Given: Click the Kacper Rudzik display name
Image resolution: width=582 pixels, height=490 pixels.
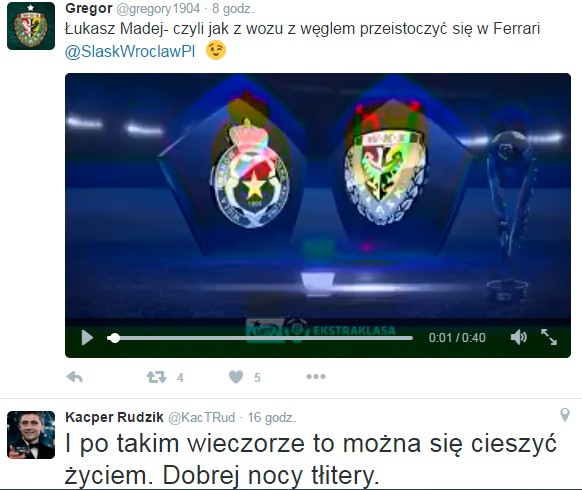Looking at the screenshot, I should (x=114, y=417).
